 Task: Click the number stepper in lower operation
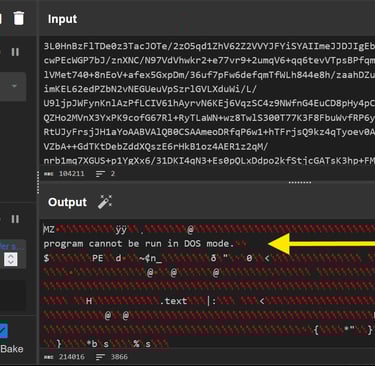[x=11, y=259]
